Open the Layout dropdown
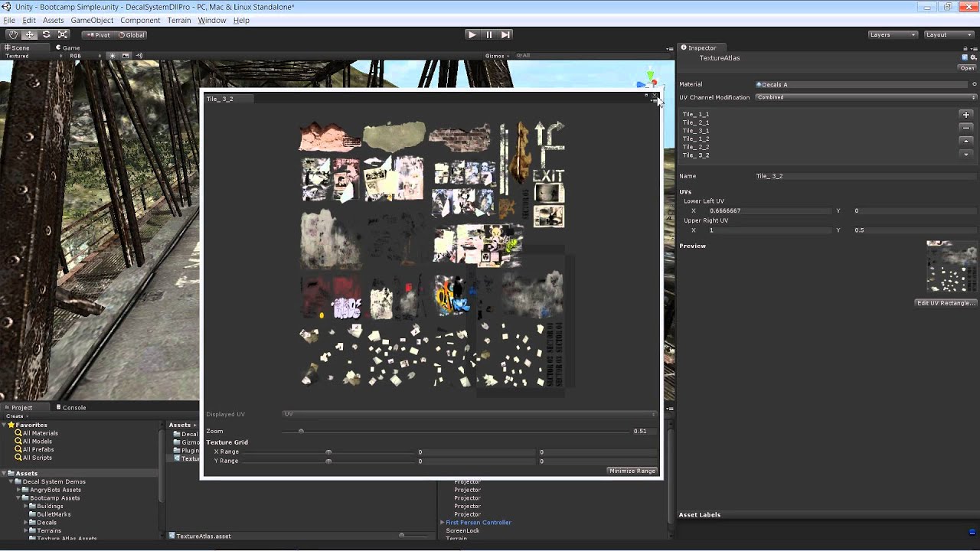 click(x=949, y=34)
